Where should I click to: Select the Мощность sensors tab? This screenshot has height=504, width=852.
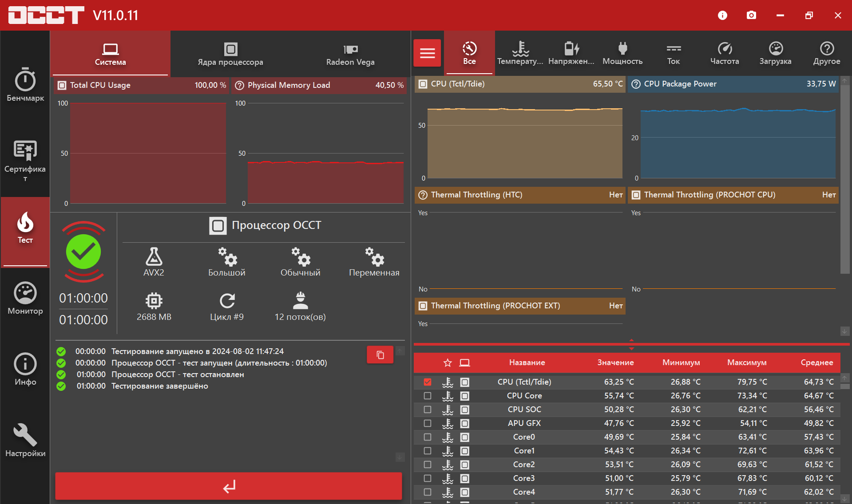622,53
